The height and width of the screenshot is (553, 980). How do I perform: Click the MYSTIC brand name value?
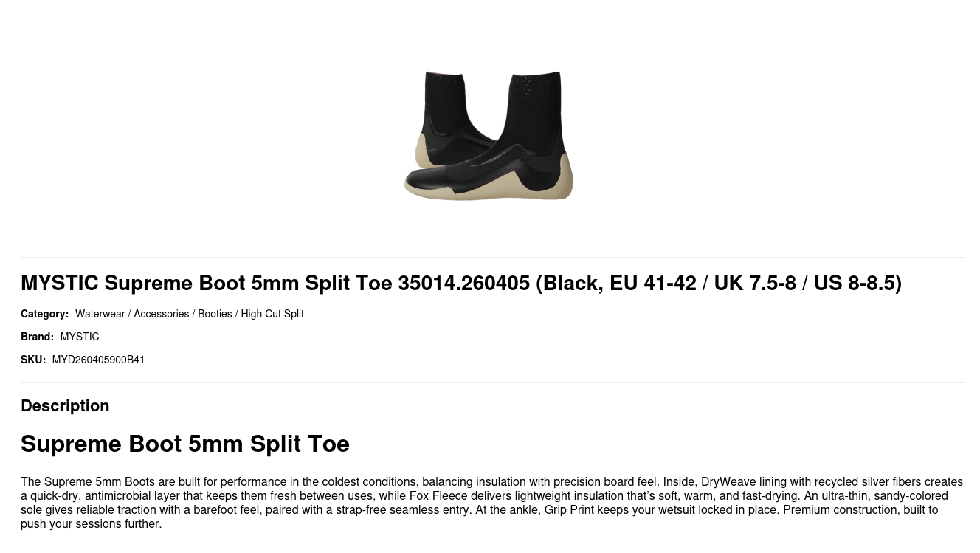tap(80, 337)
